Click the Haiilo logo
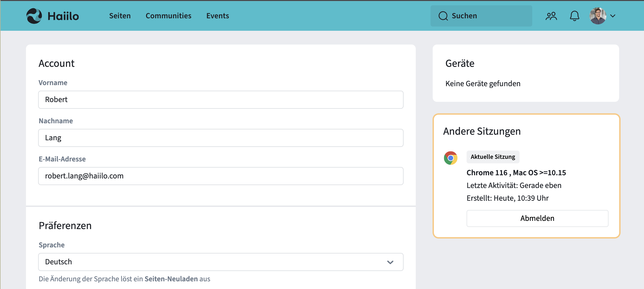This screenshot has width=644, height=289. (x=52, y=16)
